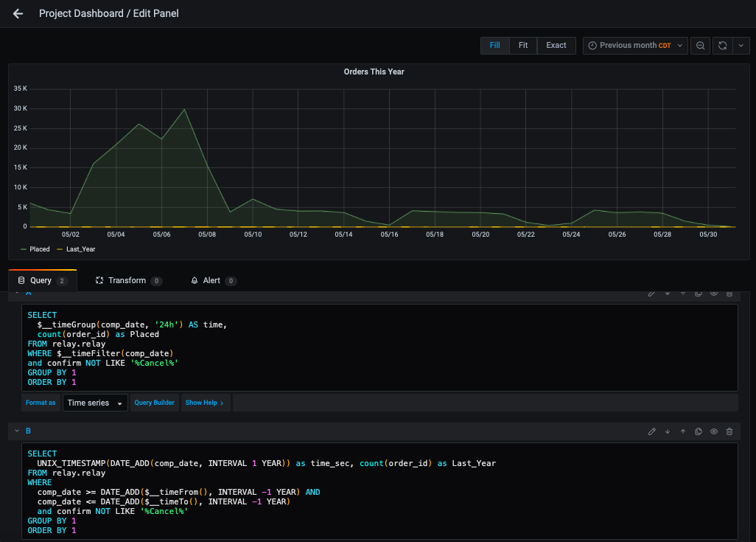
Task: Collapse query B section
Action: (x=17, y=431)
